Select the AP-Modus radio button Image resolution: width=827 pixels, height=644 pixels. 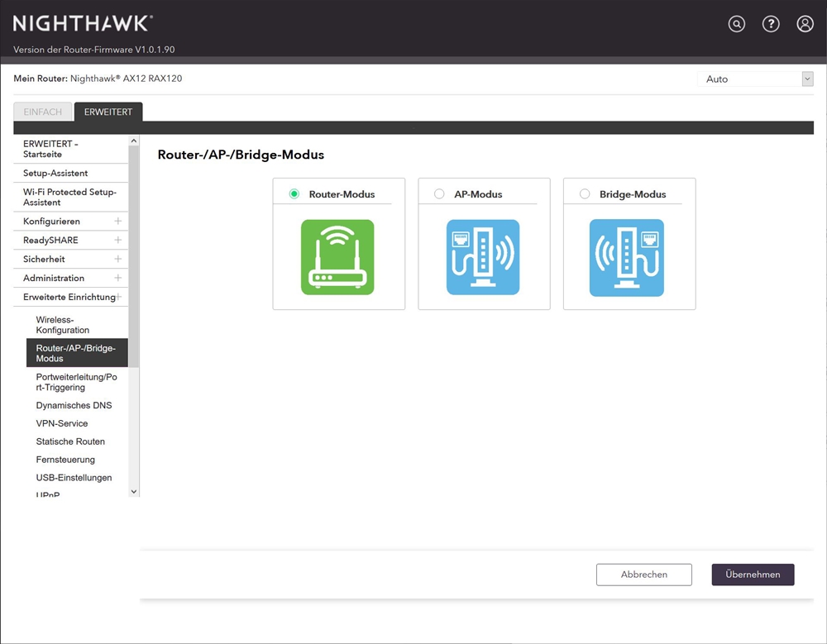pyautogui.click(x=439, y=194)
